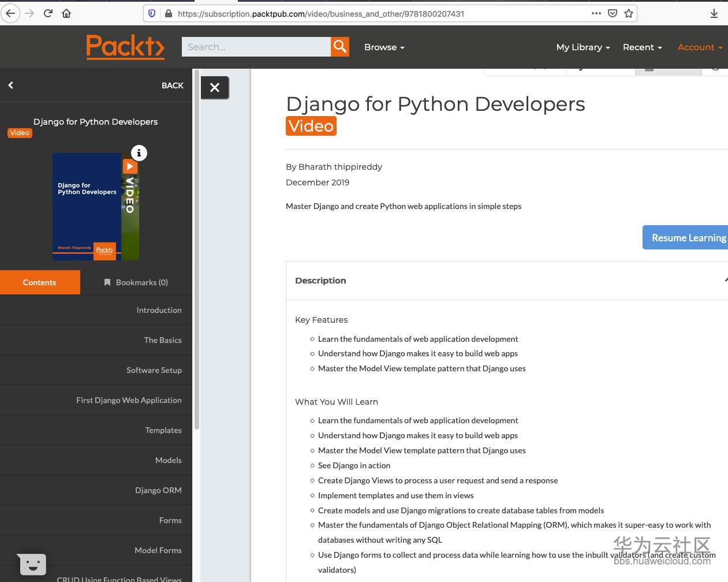Image resolution: width=728 pixels, height=582 pixels.
Task: Click the Search input field
Action: pos(256,47)
